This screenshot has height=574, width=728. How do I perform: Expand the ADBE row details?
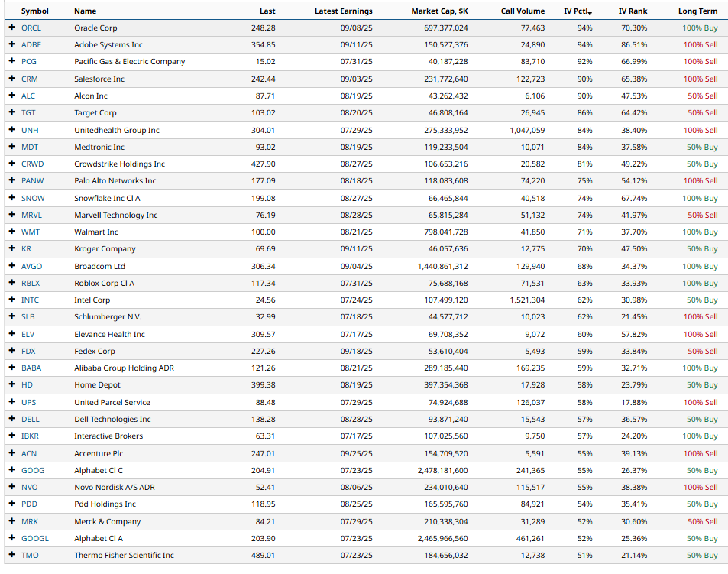pos(12,44)
